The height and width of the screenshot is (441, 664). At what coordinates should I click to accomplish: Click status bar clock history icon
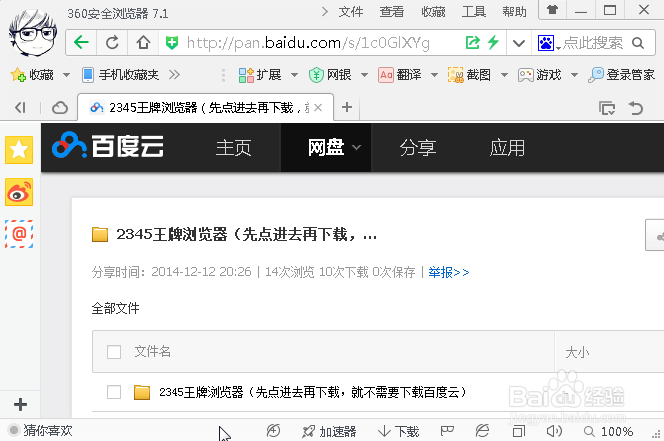click(273, 431)
